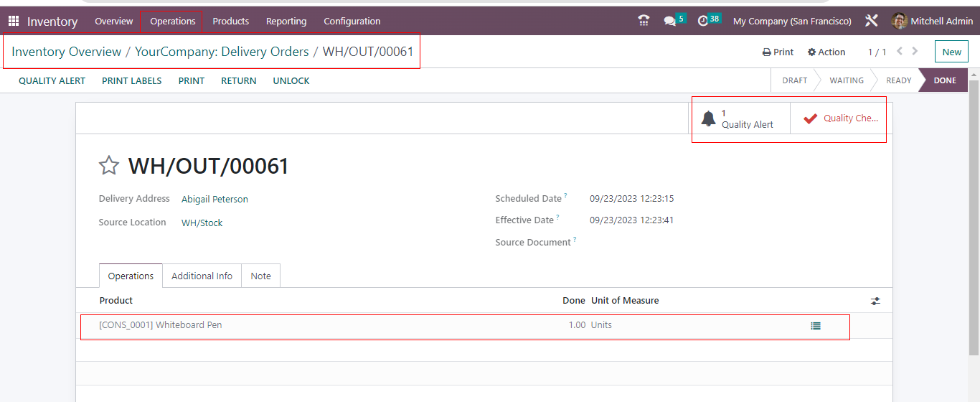Click the RETURN button

pyautogui.click(x=238, y=81)
